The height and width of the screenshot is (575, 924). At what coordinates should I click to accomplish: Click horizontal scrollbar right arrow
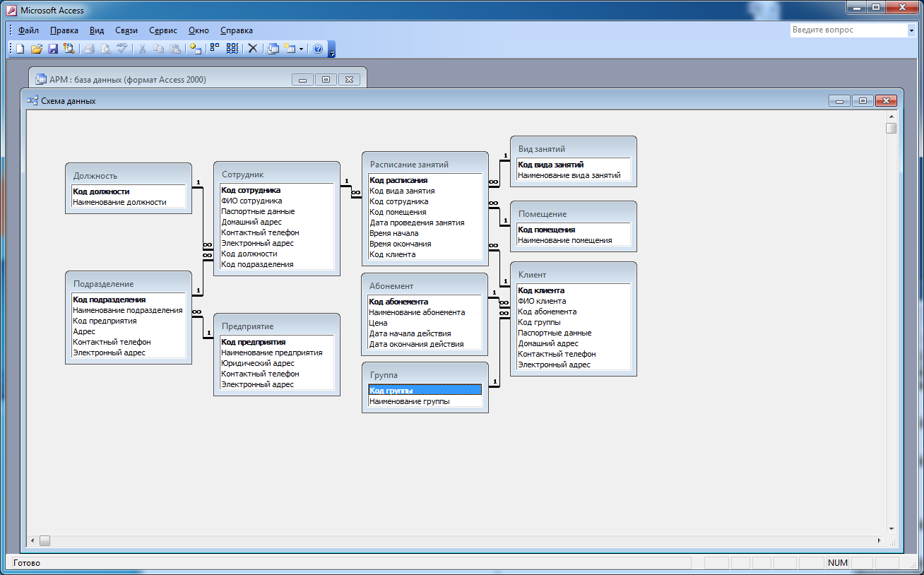879,541
